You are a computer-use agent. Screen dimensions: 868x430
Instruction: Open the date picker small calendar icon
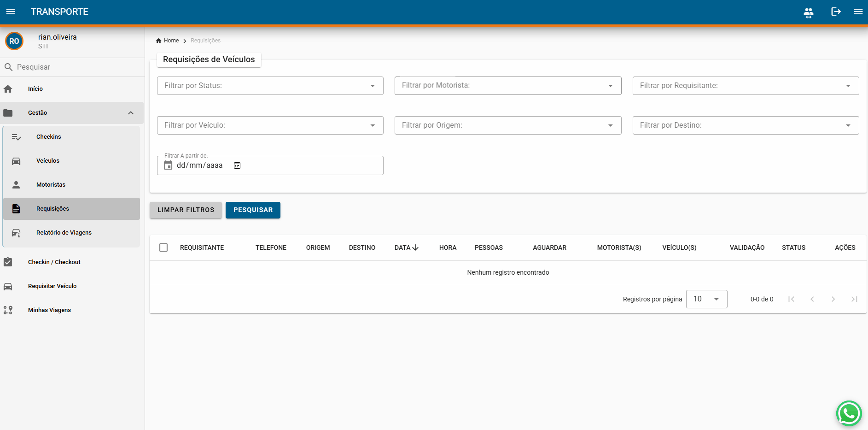(x=237, y=165)
